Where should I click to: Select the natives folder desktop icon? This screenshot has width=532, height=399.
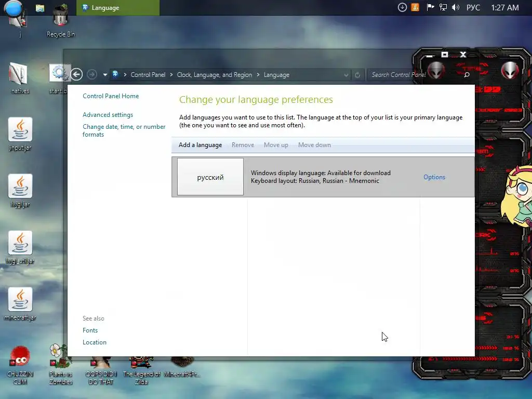[x=20, y=78]
